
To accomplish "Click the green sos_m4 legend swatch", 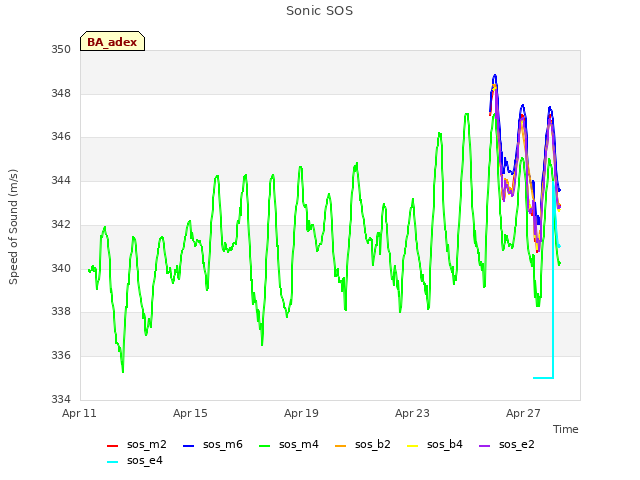I will tap(264, 446).
